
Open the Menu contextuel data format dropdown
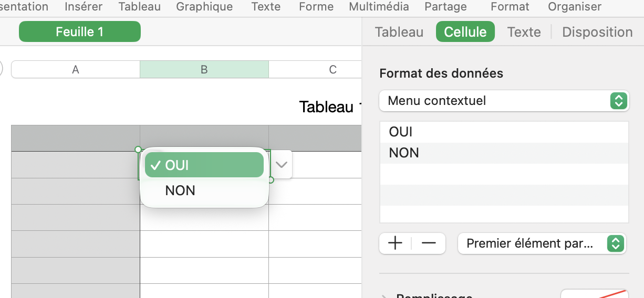pyautogui.click(x=503, y=101)
